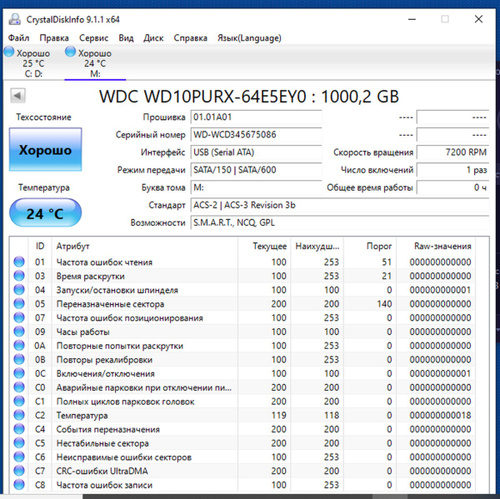Click the status icon for attribute C4

click(19, 429)
